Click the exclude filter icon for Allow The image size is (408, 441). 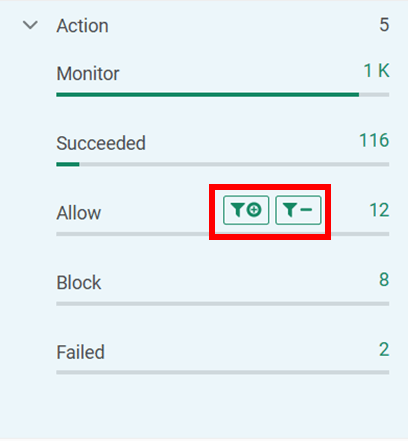point(298,210)
